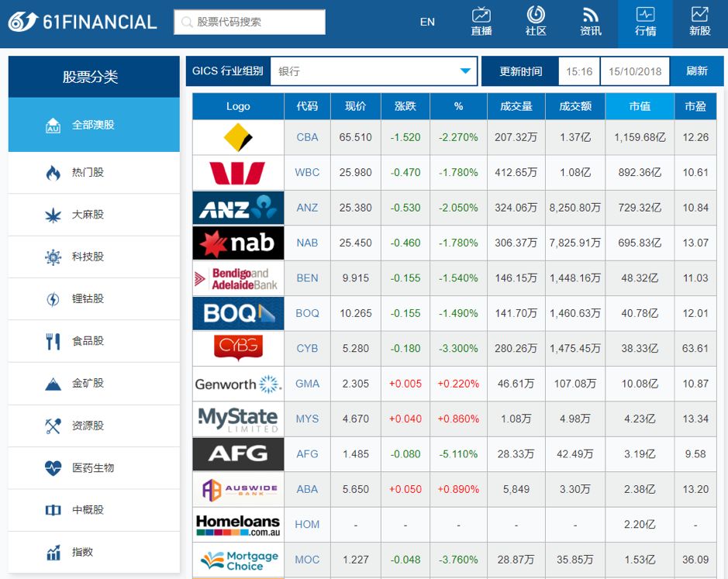Select 医药生物 healthcare category
This screenshot has width=728, height=579.
click(x=94, y=468)
